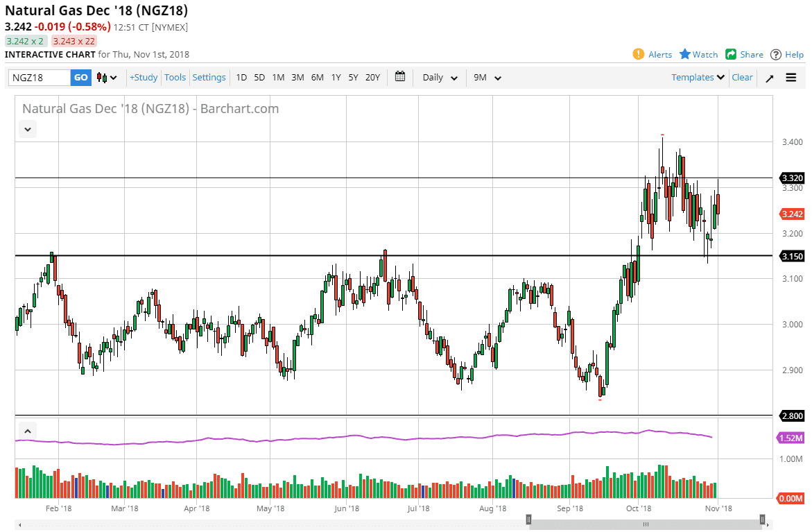Select the 6M time range

(x=318, y=77)
